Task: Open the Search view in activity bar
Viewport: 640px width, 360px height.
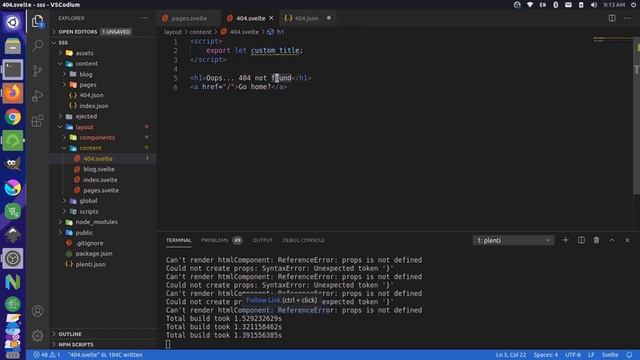Action: pyautogui.click(x=38, y=45)
